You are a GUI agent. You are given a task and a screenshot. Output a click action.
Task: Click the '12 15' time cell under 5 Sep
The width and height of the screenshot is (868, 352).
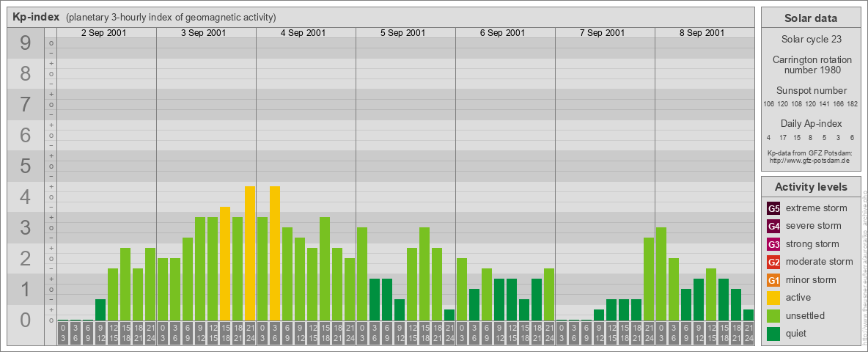pyautogui.click(x=412, y=334)
